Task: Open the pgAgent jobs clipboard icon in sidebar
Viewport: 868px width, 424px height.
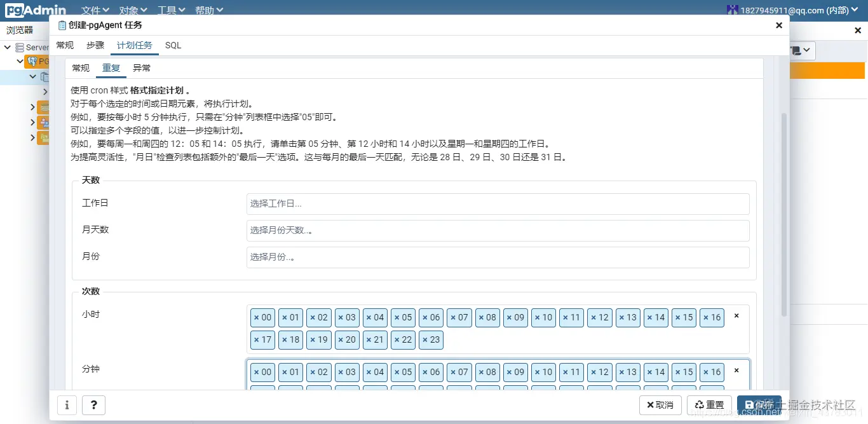Action: click(44, 76)
